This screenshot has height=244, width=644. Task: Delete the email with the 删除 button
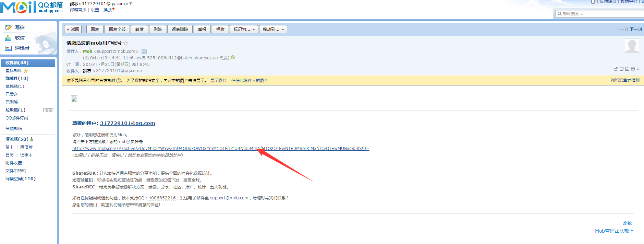[158, 30]
